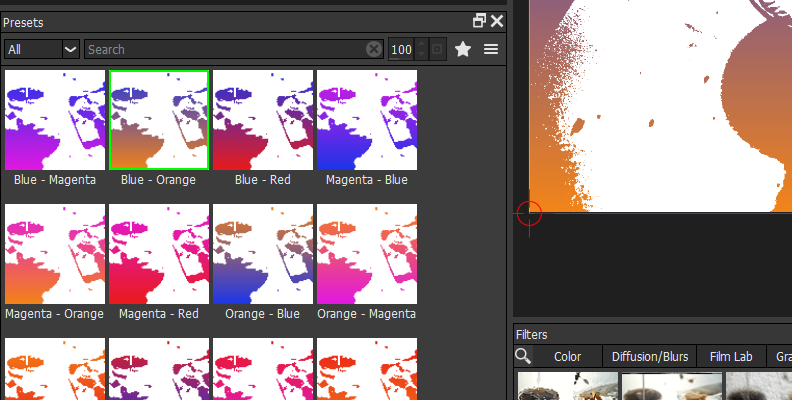Apply the Orange - Blue preset

[x=263, y=254]
